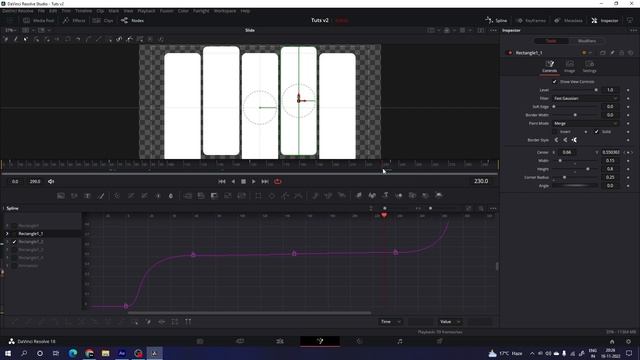
Task: Open the Value dropdown in spline footer
Action: pyautogui.click(x=450, y=322)
